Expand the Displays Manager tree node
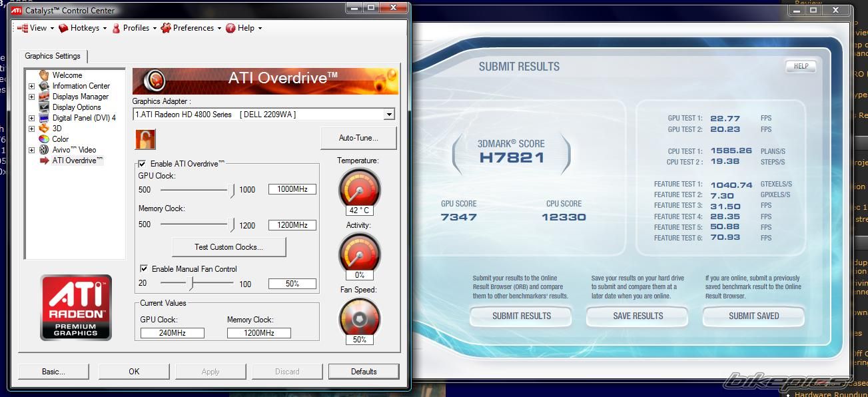The image size is (868, 397). (31, 97)
